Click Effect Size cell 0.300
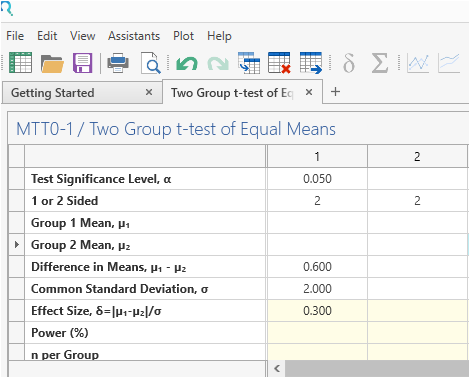Viewport: 470px width, 378px height. (317, 311)
